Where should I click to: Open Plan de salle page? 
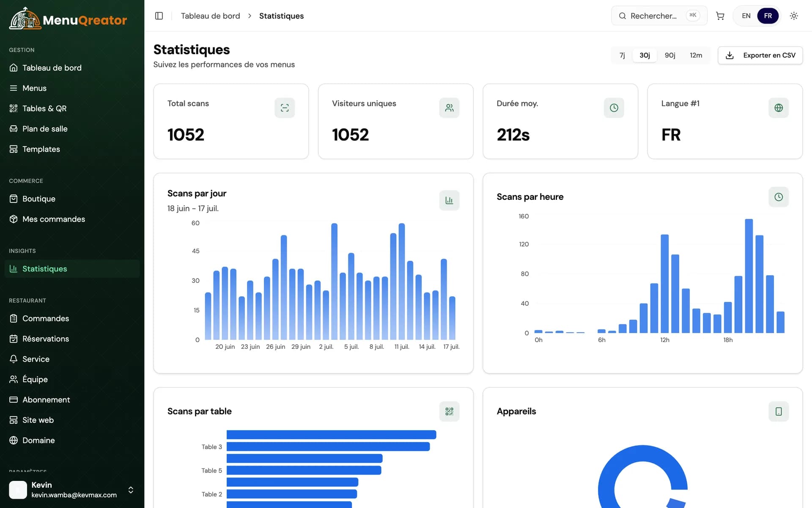click(72, 129)
